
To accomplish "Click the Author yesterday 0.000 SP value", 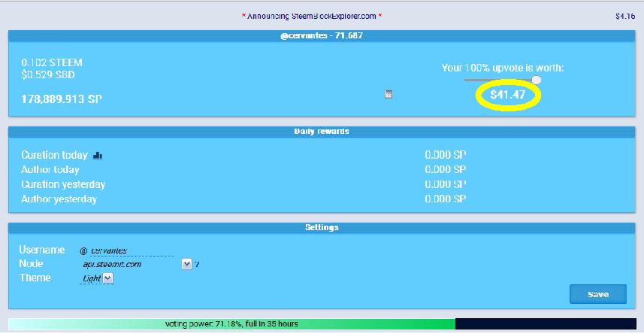I will tap(446, 199).
